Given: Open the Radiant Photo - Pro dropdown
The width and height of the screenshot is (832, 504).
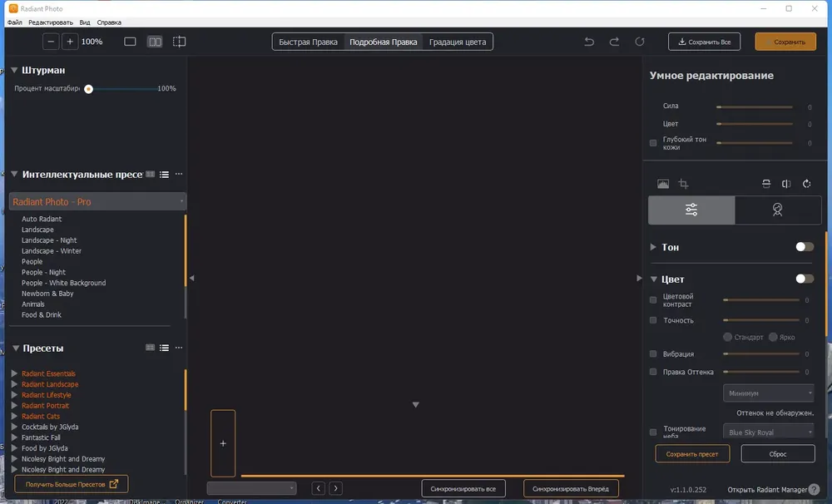Looking at the screenshot, I should pos(97,201).
